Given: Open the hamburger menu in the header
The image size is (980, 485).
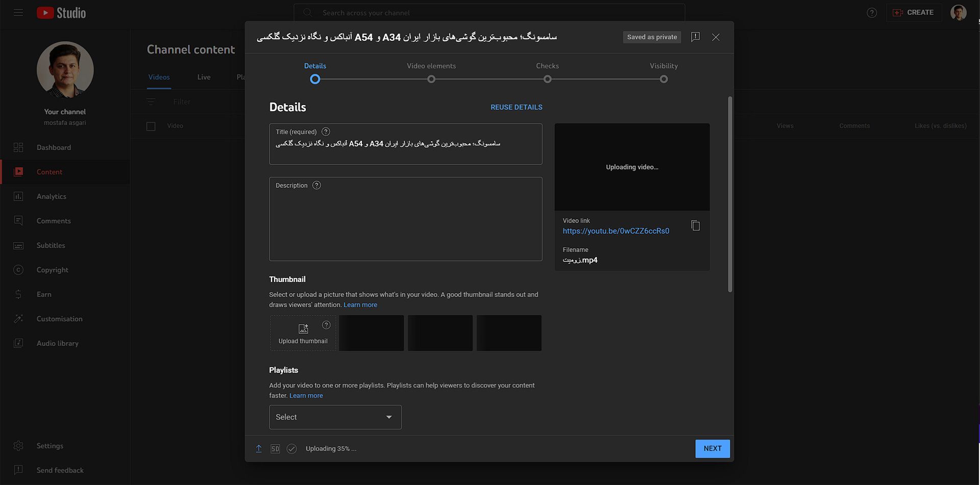Looking at the screenshot, I should [x=18, y=13].
